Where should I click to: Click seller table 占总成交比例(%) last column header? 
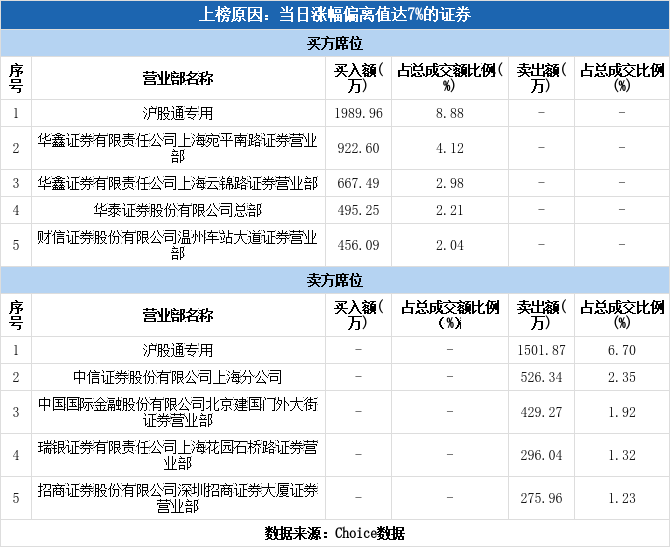622,315
